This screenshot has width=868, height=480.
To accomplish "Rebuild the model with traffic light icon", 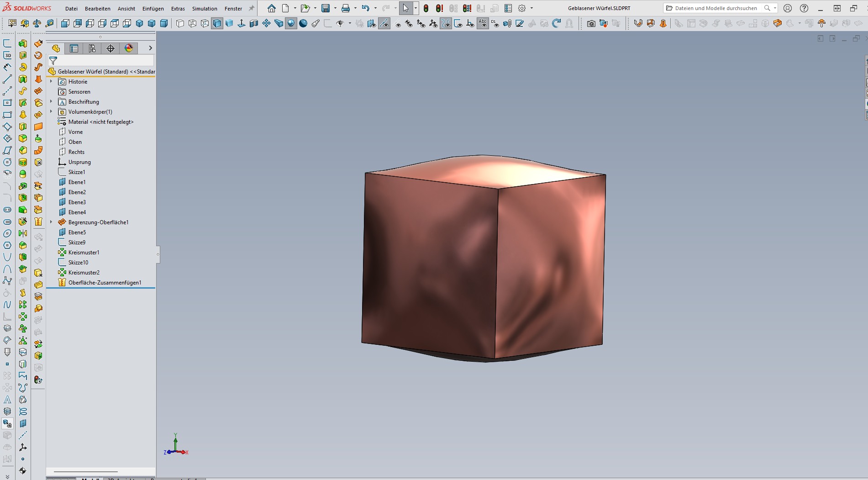I will coord(426,8).
